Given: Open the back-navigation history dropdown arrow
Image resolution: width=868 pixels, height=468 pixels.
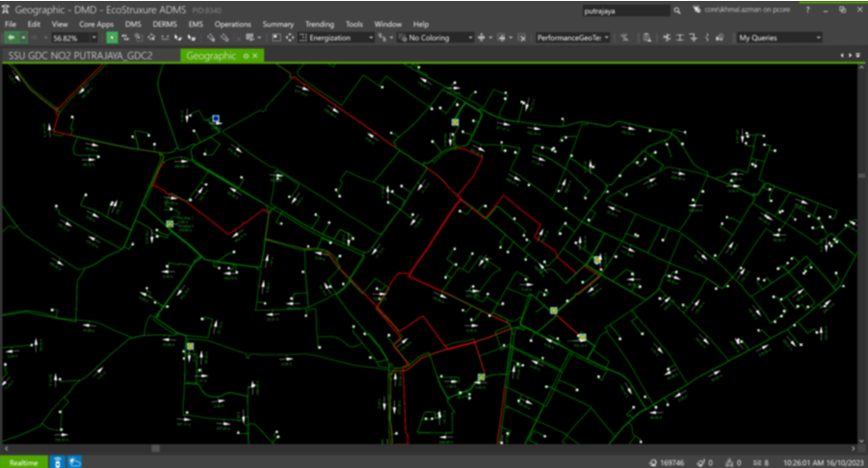Looking at the screenshot, I should tap(23, 38).
